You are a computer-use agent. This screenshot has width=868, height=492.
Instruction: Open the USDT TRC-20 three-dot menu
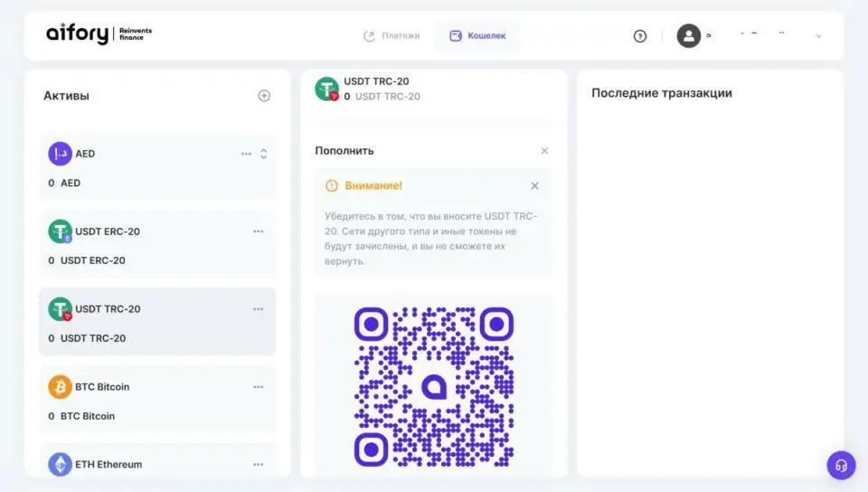(x=258, y=308)
